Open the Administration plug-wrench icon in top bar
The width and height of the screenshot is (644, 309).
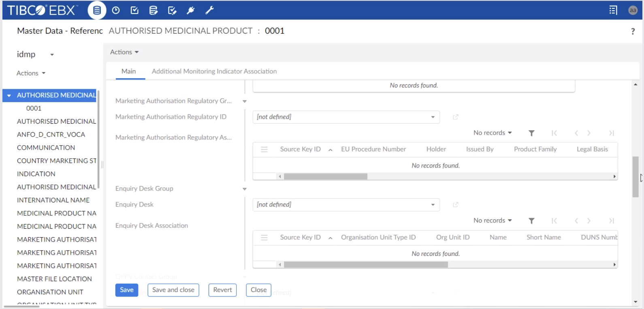click(191, 10)
